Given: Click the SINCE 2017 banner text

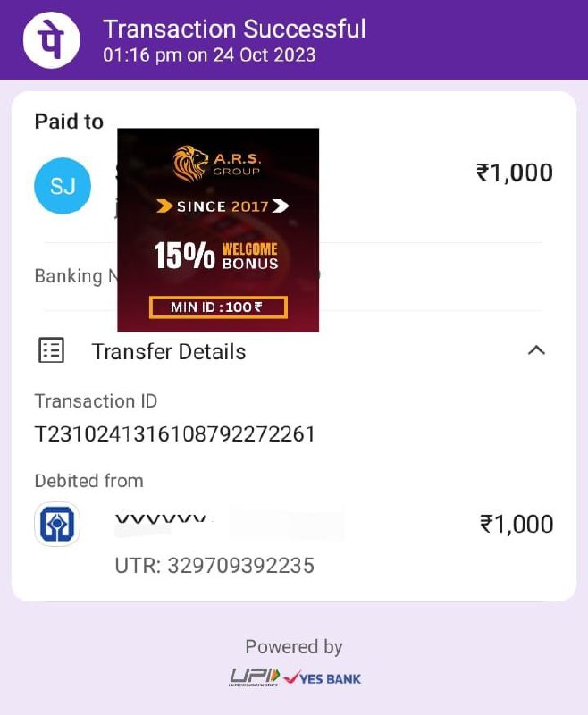Looking at the screenshot, I should 223,206.
